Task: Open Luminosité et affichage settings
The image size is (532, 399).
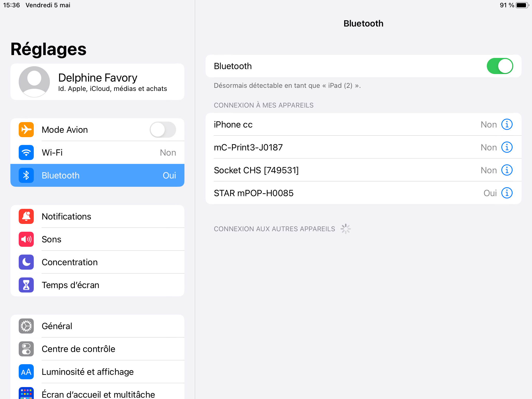Action: pos(97,372)
